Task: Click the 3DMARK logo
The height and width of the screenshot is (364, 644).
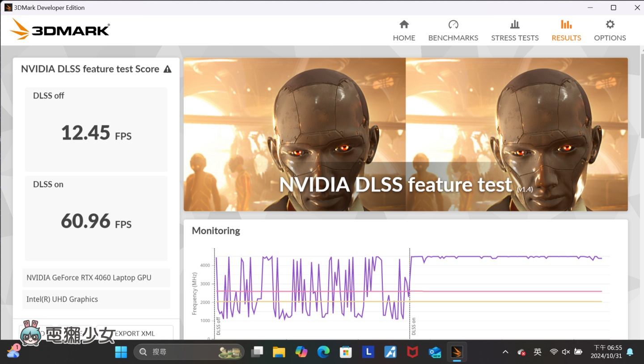Action: coord(60,29)
